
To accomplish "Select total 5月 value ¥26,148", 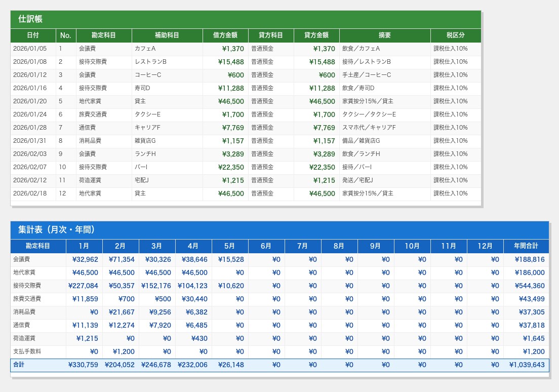I will coord(231,365).
